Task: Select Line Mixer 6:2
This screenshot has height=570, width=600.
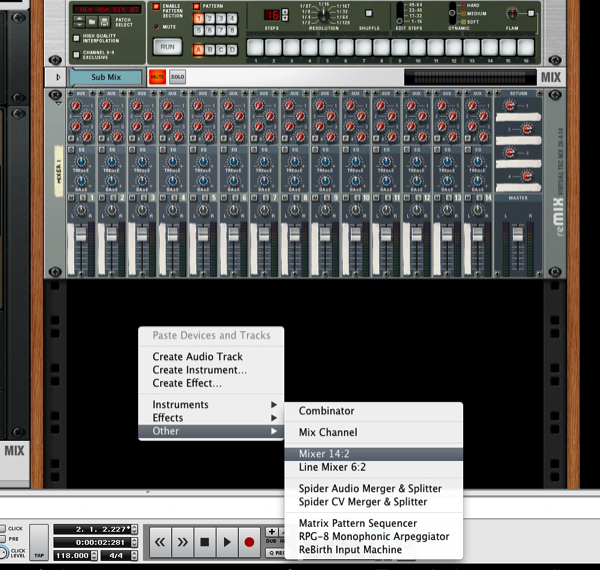Action: pos(373,467)
